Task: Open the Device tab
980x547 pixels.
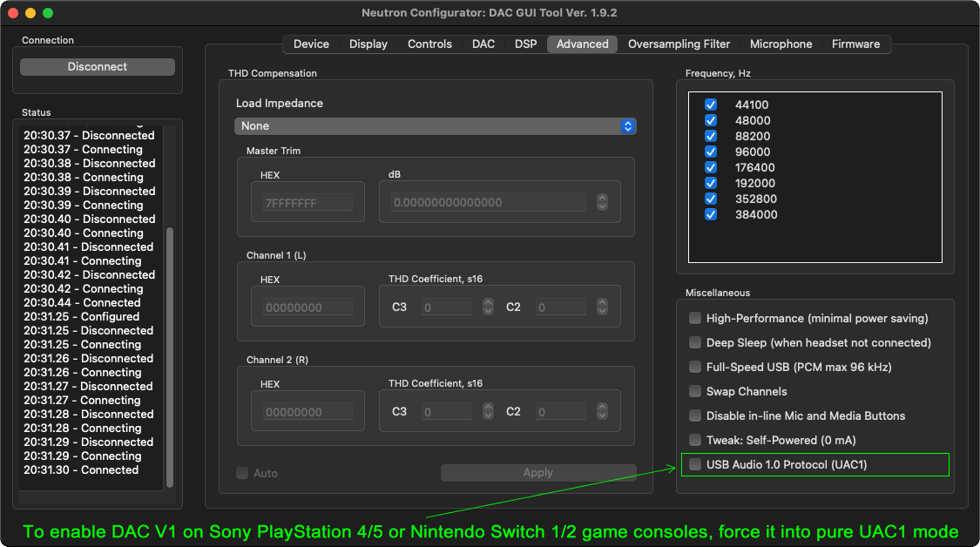Action: click(311, 44)
